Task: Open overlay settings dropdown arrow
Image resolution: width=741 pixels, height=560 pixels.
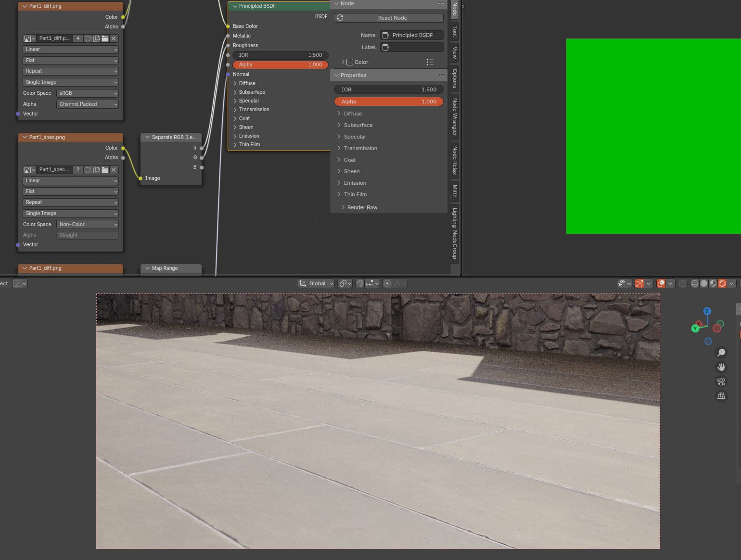Action: pyautogui.click(x=670, y=283)
